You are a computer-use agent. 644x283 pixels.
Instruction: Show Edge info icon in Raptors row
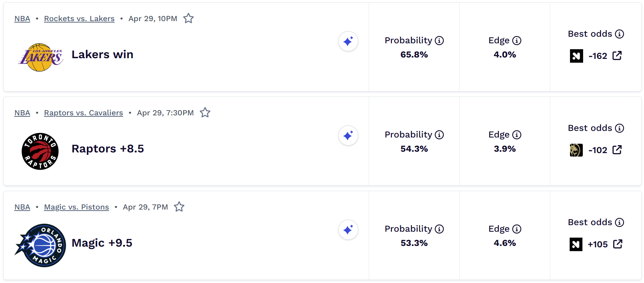click(x=517, y=135)
